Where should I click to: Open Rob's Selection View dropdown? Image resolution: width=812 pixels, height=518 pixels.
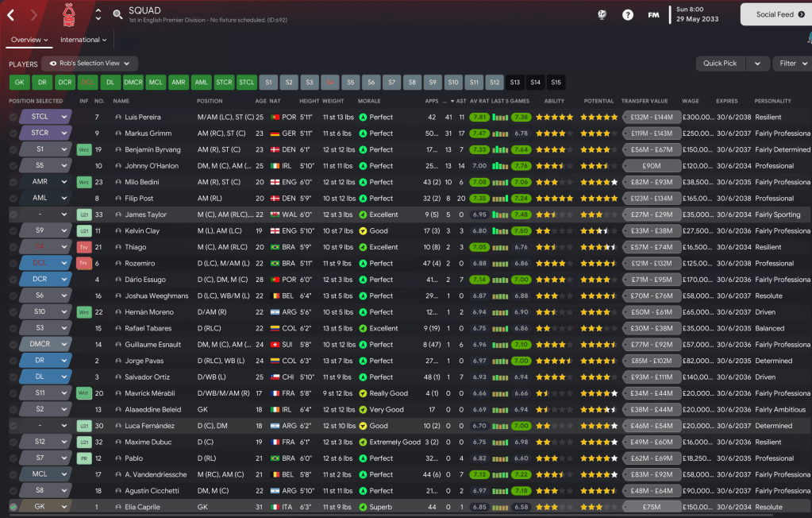click(x=90, y=64)
